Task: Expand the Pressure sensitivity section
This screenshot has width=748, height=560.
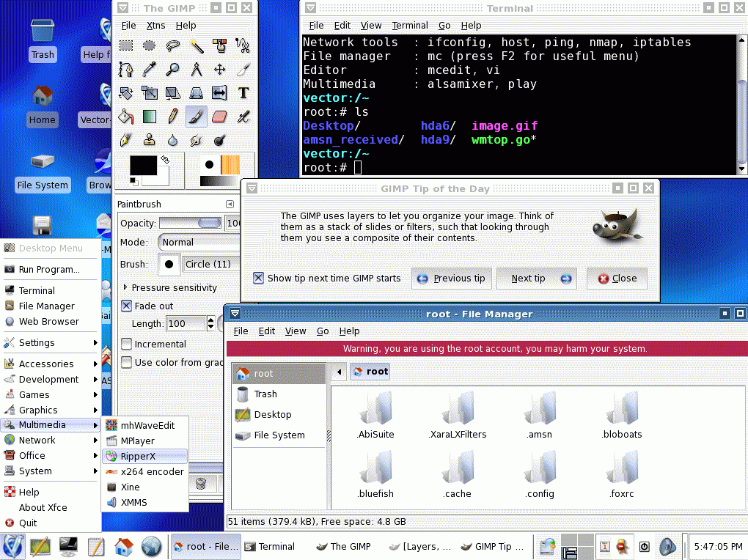Action: [125, 287]
